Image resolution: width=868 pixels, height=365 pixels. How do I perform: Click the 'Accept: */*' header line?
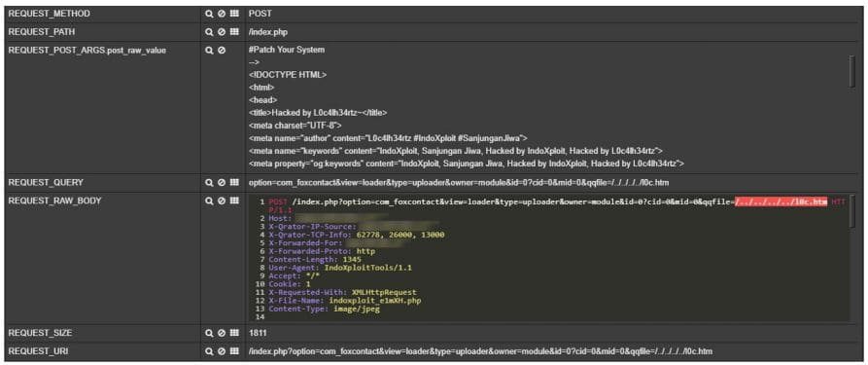click(295, 275)
